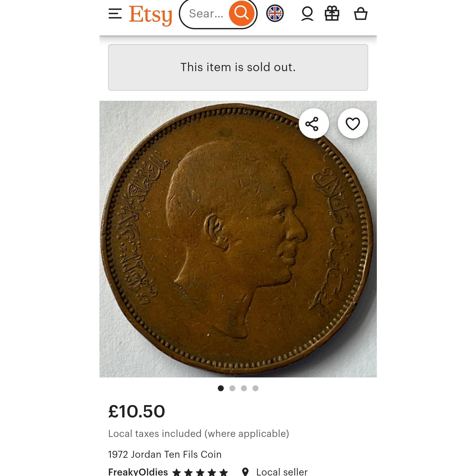Select the first image carousel dot

pyautogui.click(x=220, y=388)
